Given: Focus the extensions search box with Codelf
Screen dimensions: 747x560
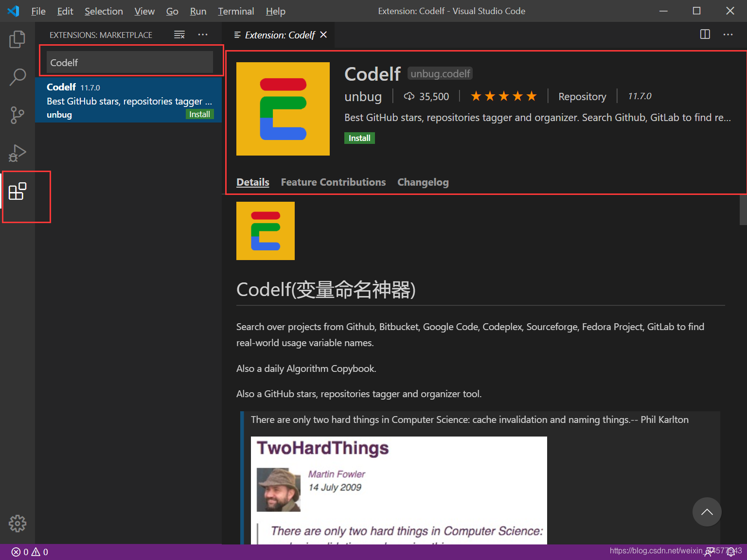Looking at the screenshot, I should pyautogui.click(x=130, y=62).
